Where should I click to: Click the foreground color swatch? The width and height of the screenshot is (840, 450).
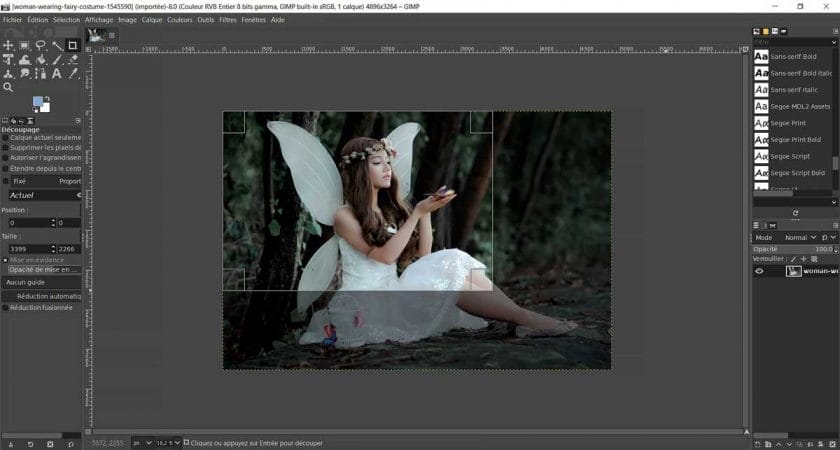click(38, 102)
